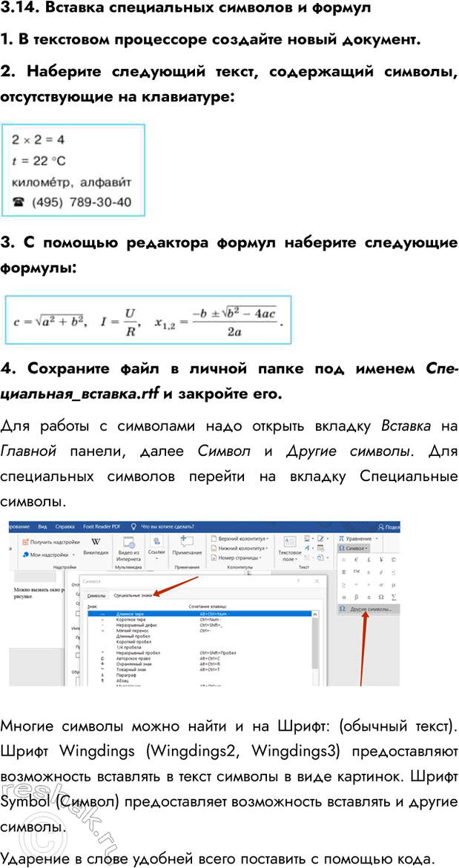Image resolution: width=459 pixels, height=868 pixels.
Task: Click the Symbol dialog's help question mark
Action: 298,581
